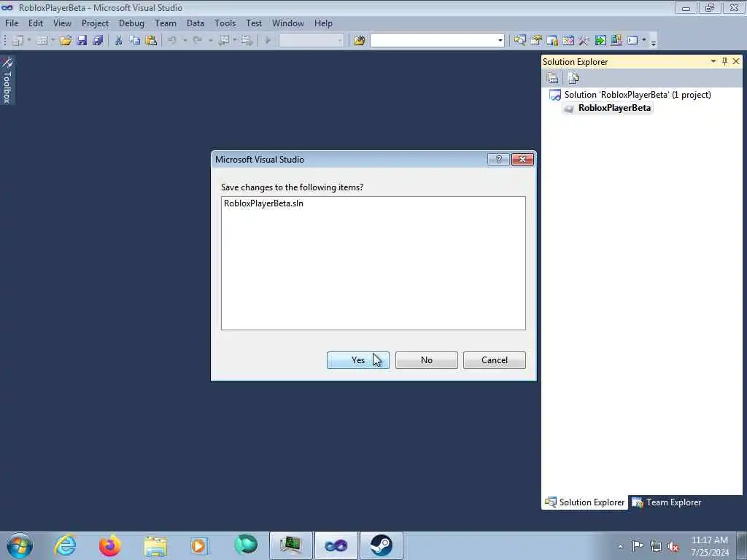Click the help question mark in the dialog
The image size is (747, 560).
tap(499, 160)
